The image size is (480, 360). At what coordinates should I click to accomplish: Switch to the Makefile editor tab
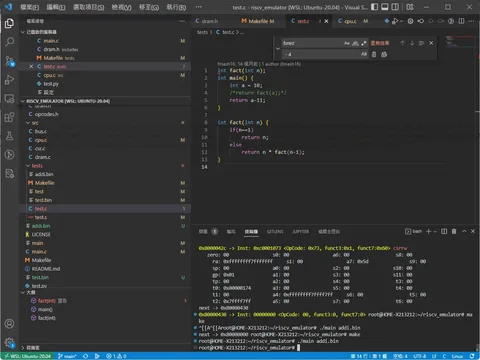[x=258, y=21]
